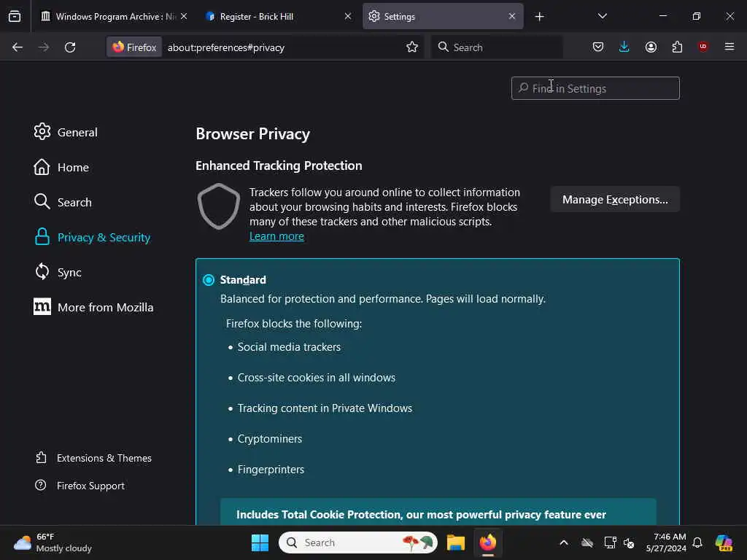Click the forward navigation arrow
This screenshot has width=747, height=560.
tap(43, 47)
